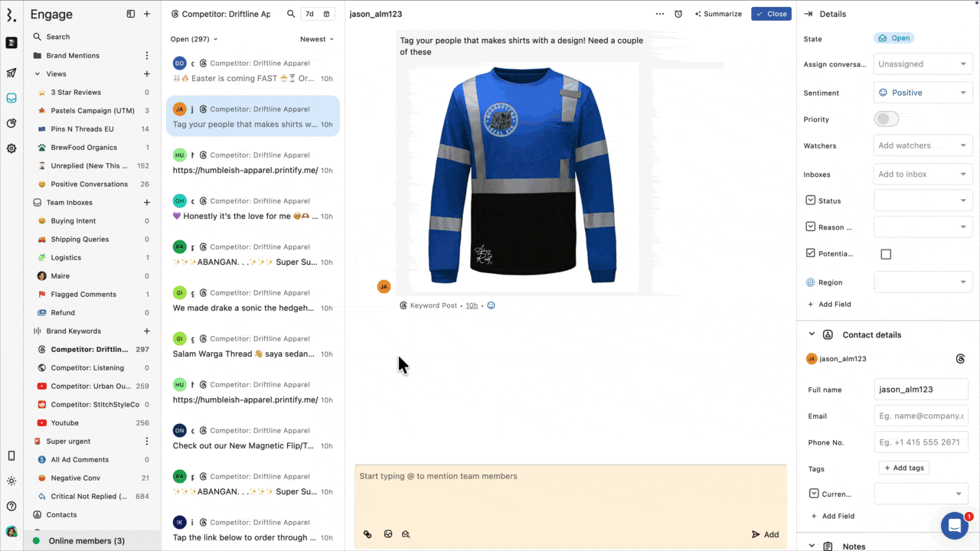Click the blue Close conversation button
This screenshot has width=980, height=551.
point(771,14)
